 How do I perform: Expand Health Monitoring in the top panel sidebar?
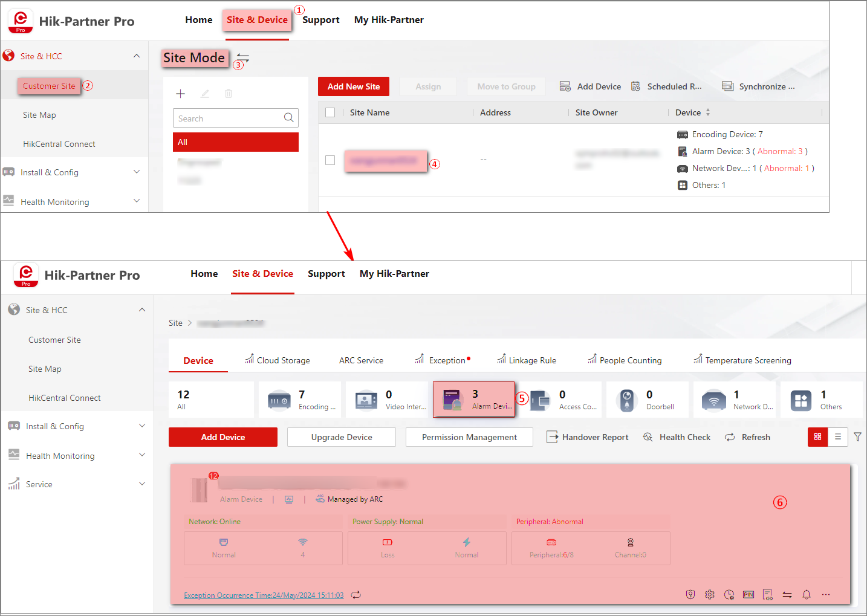click(x=137, y=201)
